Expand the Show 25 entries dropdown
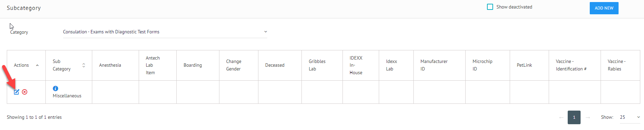The image size is (644, 130). coord(630,117)
